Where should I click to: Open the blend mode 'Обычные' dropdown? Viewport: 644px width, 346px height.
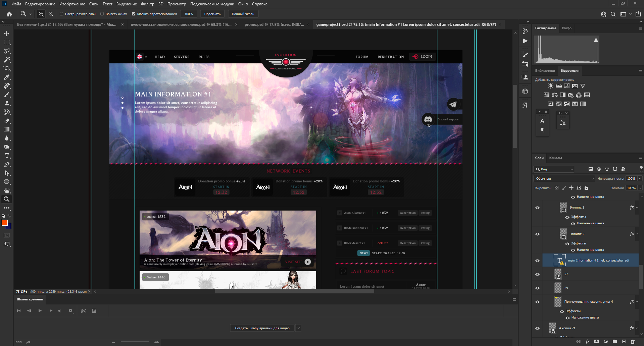(564, 179)
